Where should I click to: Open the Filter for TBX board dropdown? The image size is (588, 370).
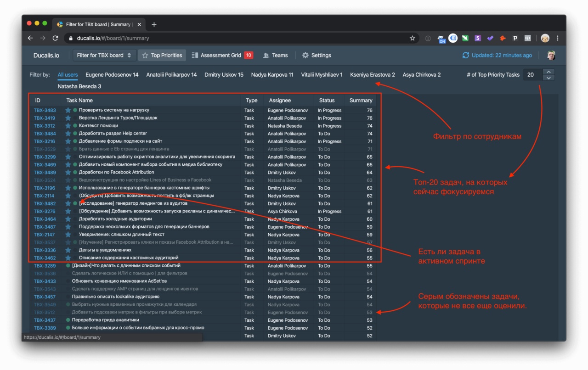(104, 55)
